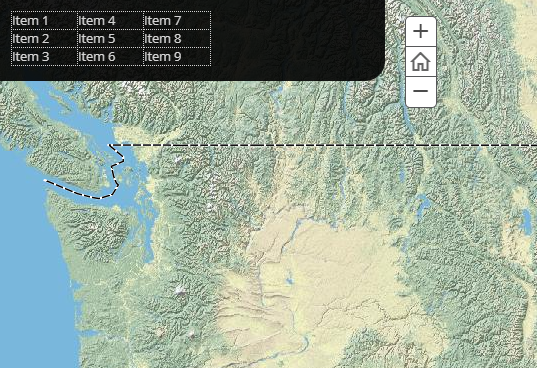537x368 pixels.
Task: Select Item 2 in the grid
Action: click(44, 39)
